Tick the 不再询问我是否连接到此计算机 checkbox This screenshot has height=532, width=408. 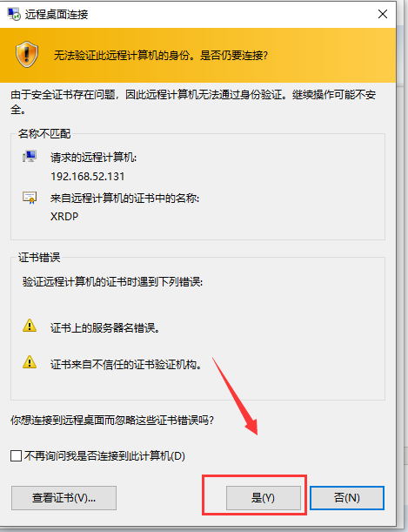(x=17, y=455)
